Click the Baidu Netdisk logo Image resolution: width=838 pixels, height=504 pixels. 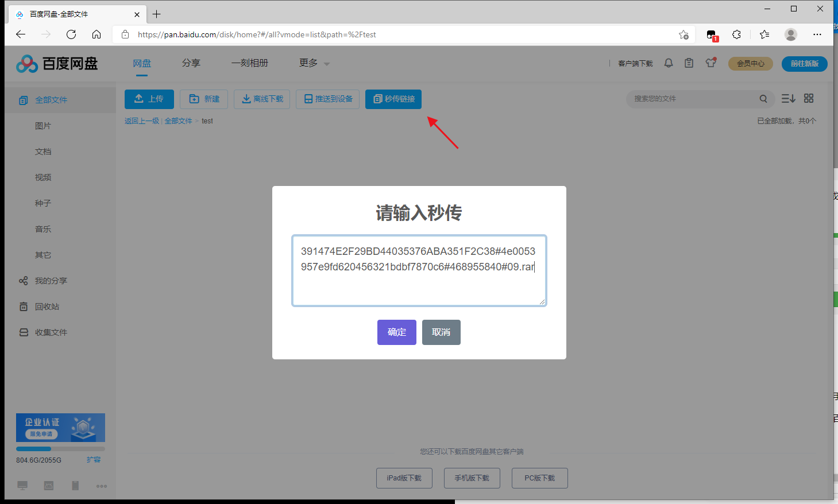57,64
